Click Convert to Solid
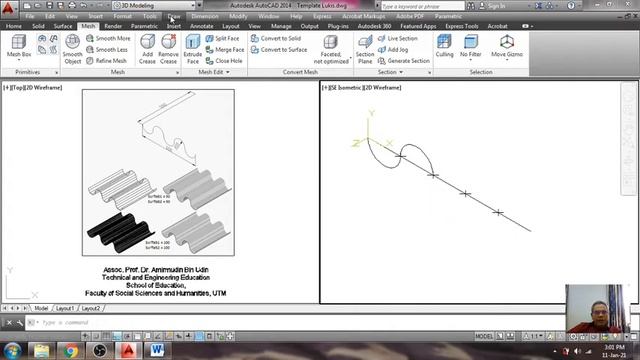 point(276,38)
